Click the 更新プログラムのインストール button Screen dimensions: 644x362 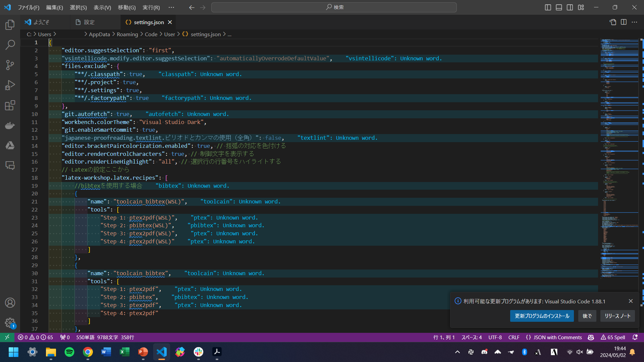[x=542, y=316]
